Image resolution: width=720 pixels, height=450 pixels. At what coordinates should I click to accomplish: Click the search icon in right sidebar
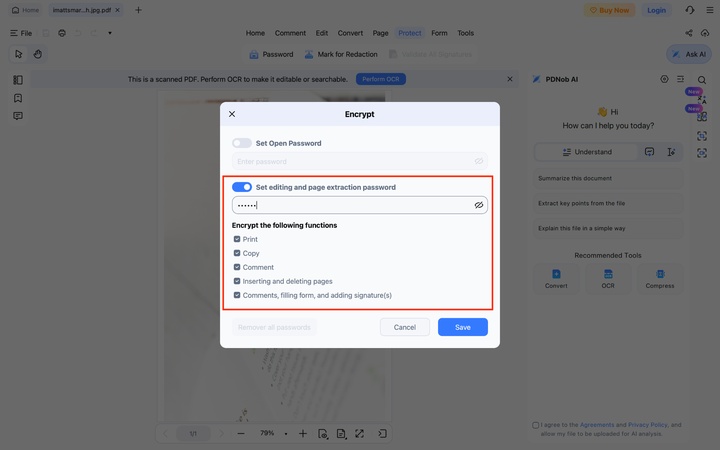702,80
